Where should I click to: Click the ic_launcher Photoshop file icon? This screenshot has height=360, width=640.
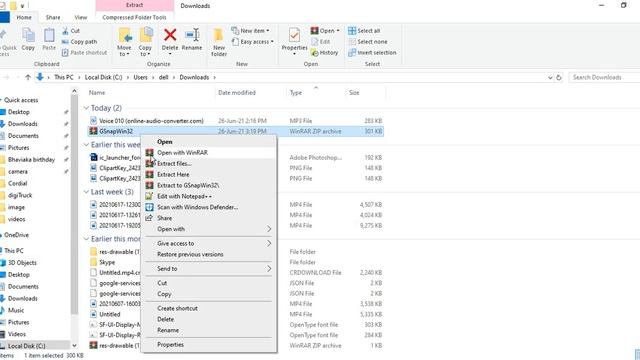tap(93, 157)
